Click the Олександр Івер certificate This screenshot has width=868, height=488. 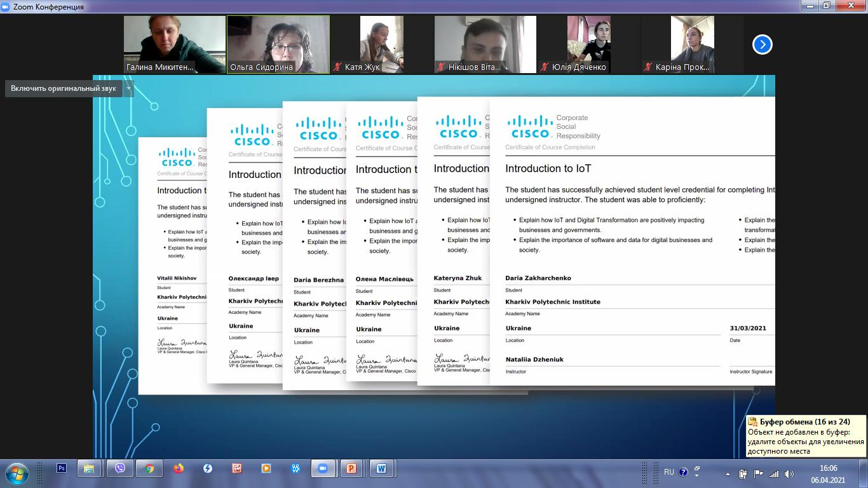click(245, 246)
